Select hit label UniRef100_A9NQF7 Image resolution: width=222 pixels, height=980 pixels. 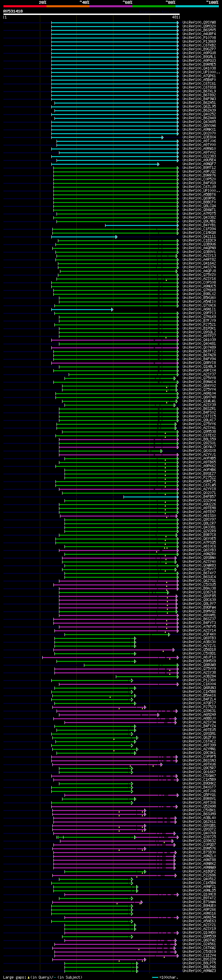click(199, 164)
